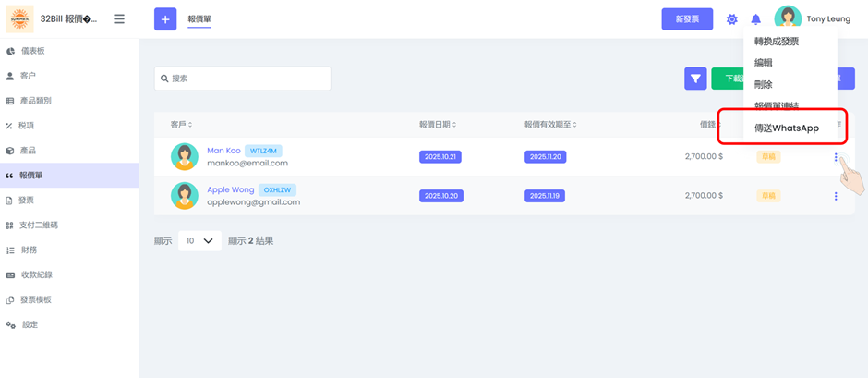Open 儀表板 dashboard in sidebar

(32, 51)
